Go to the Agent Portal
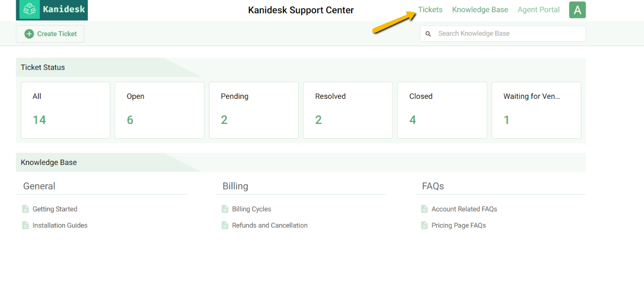This screenshot has height=306, width=644. coord(538,10)
